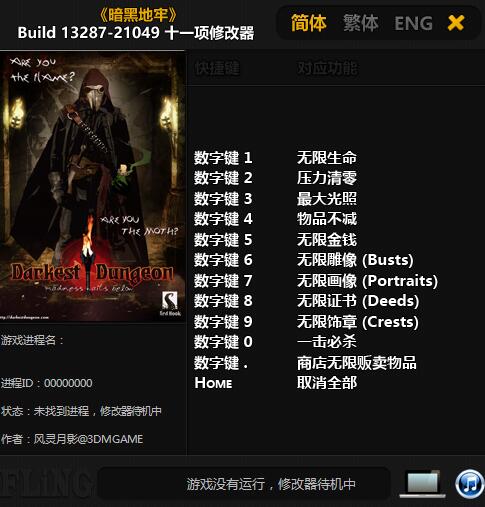Enable 无限画像 (Portraits) option

(367, 281)
